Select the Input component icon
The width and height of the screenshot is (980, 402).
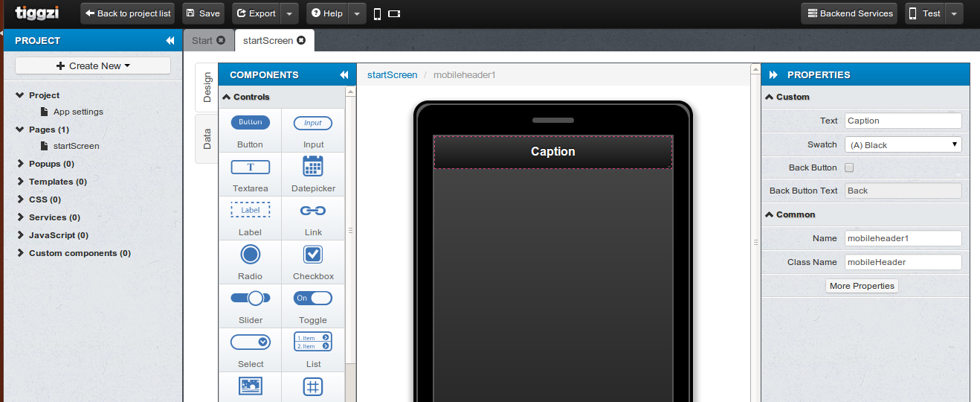(x=313, y=124)
